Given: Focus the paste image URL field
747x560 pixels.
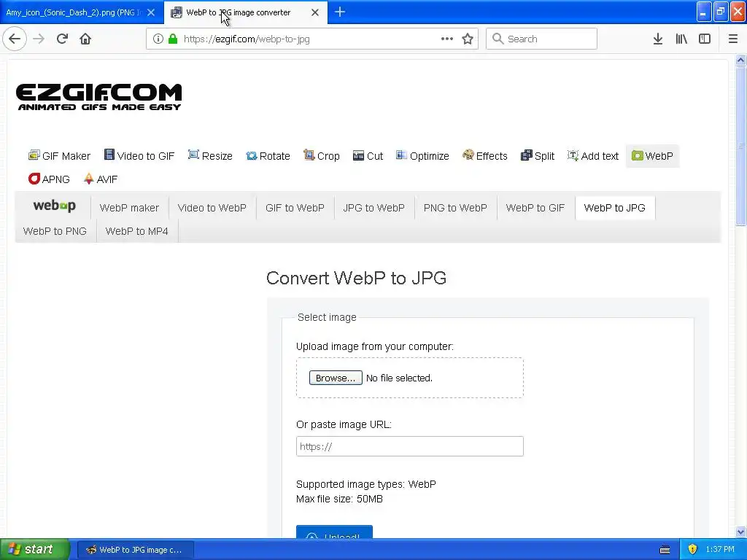Looking at the screenshot, I should click(x=410, y=446).
